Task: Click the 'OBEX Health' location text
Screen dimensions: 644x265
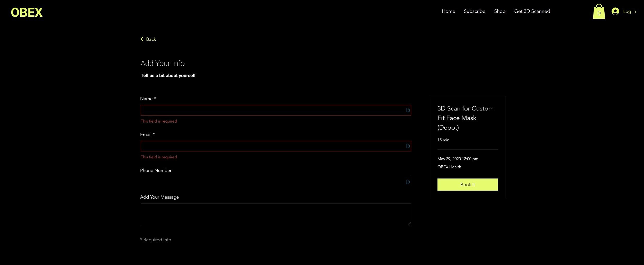Action: pyautogui.click(x=449, y=167)
